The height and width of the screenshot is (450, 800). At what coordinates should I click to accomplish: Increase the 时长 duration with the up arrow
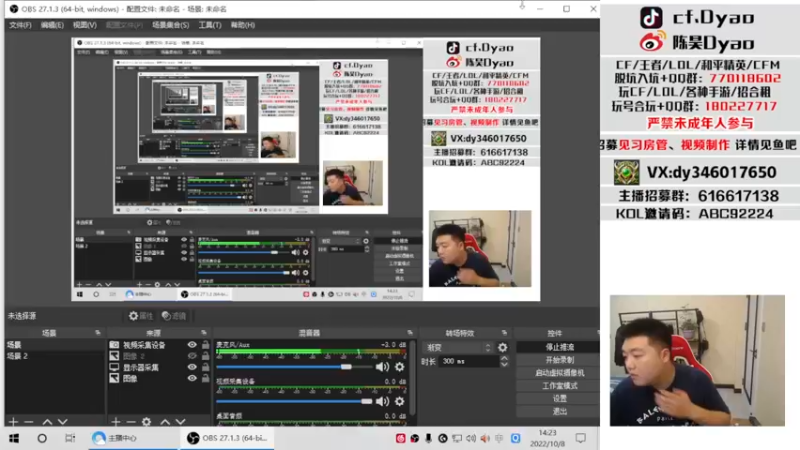point(504,358)
